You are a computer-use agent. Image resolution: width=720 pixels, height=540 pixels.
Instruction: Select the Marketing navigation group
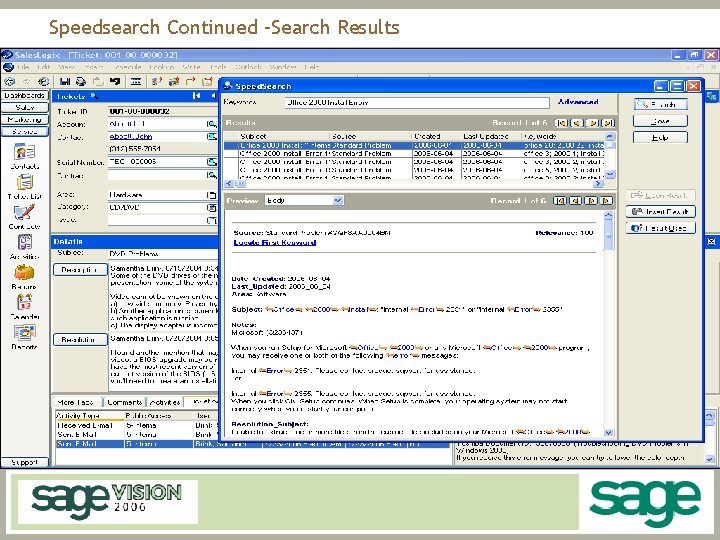point(25,119)
